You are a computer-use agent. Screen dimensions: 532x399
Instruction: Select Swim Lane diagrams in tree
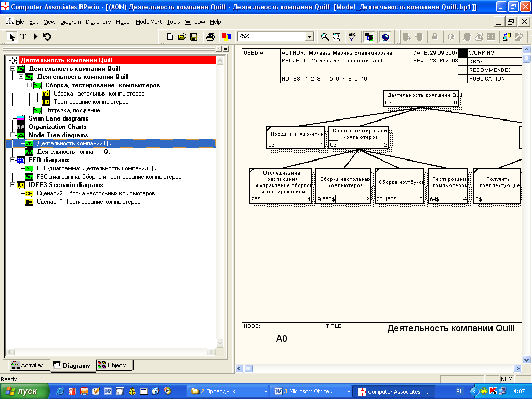[58, 118]
